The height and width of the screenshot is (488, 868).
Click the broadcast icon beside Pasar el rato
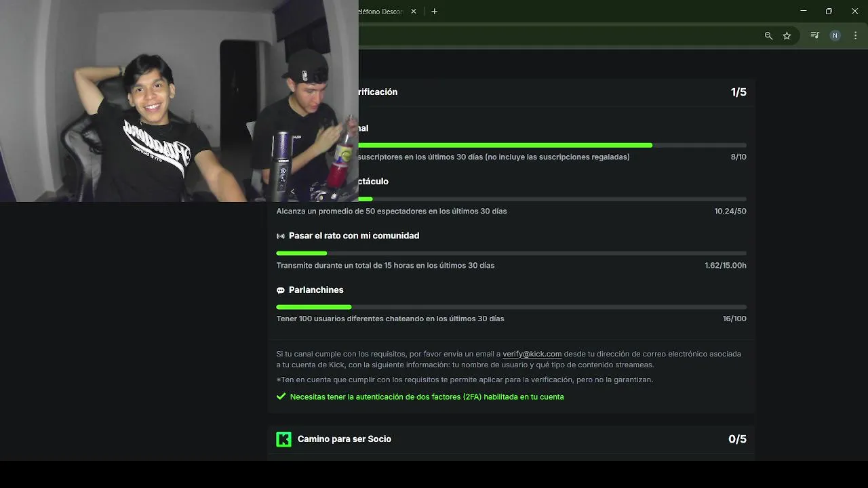(281, 236)
